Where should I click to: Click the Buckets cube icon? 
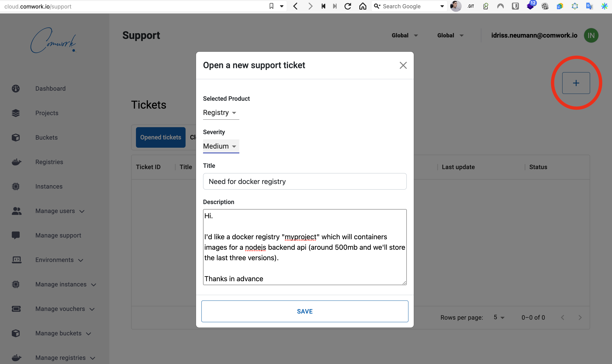tap(16, 137)
